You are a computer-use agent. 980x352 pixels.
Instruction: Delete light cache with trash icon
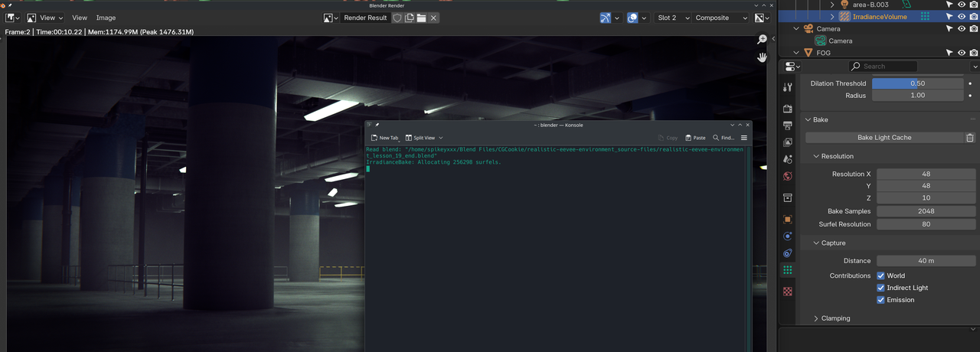click(970, 138)
